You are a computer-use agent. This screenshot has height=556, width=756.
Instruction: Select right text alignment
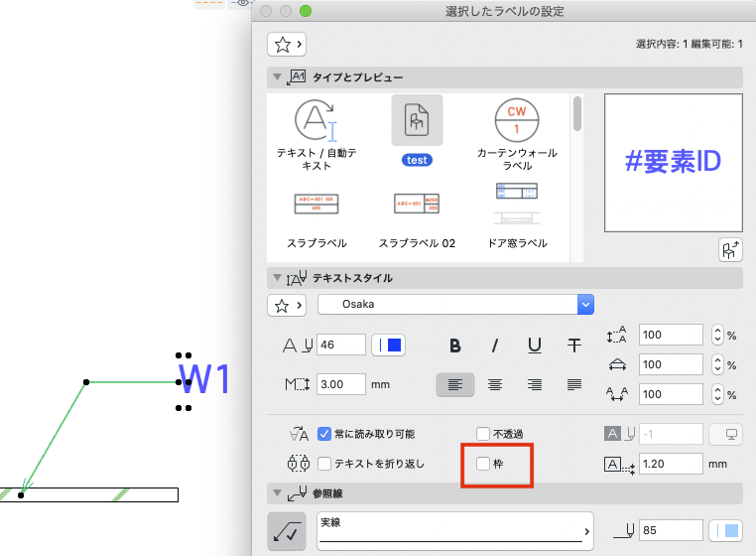click(x=534, y=384)
